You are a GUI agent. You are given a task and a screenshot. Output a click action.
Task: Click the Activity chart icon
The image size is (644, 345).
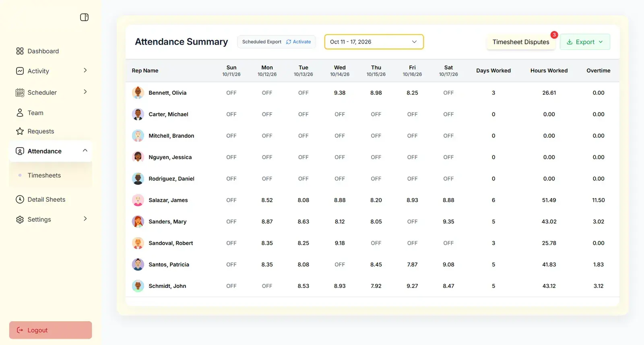20,71
